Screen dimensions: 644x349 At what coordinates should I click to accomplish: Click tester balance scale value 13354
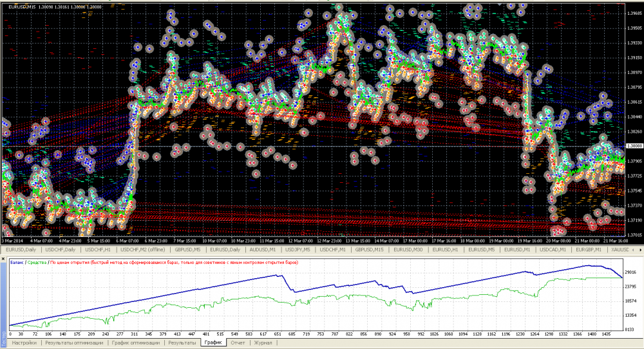pos(630,316)
